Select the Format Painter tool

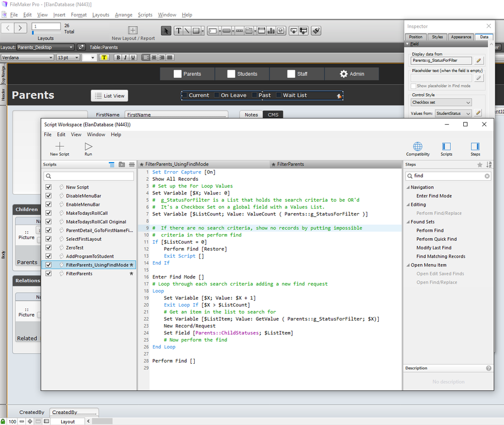coord(317,31)
